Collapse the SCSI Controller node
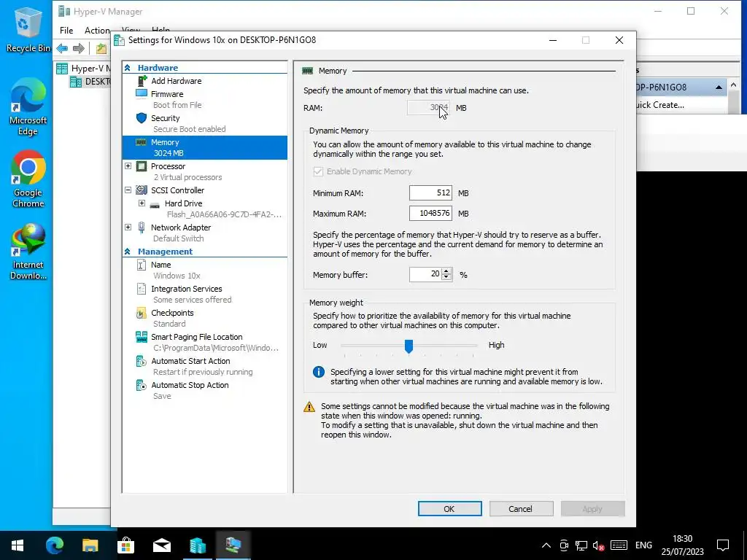 click(x=128, y=190)
